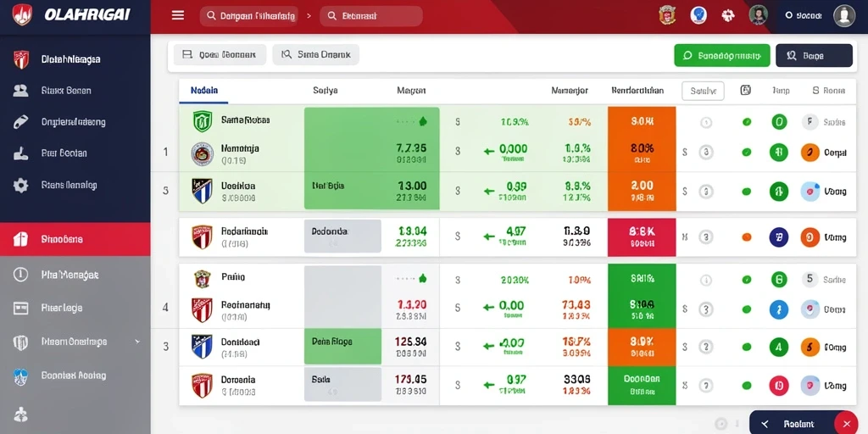Open the Satalve dropdown box in table header

(703, 91)
